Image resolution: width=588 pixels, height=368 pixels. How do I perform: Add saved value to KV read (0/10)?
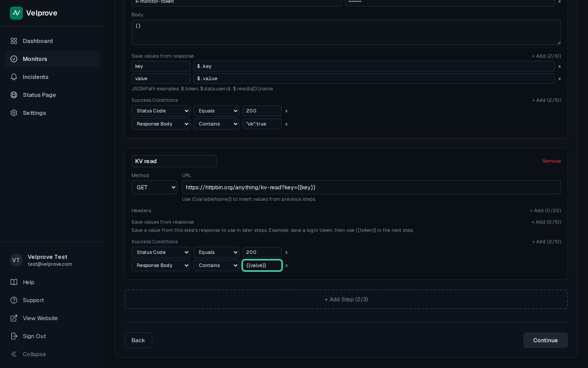pos(546,222)
